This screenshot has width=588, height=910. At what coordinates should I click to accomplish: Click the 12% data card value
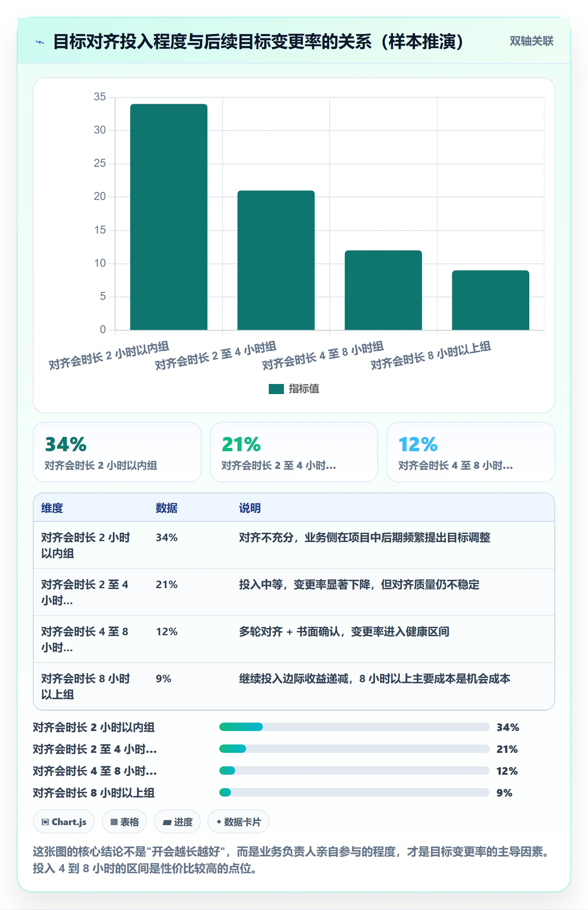click(418, 444)
